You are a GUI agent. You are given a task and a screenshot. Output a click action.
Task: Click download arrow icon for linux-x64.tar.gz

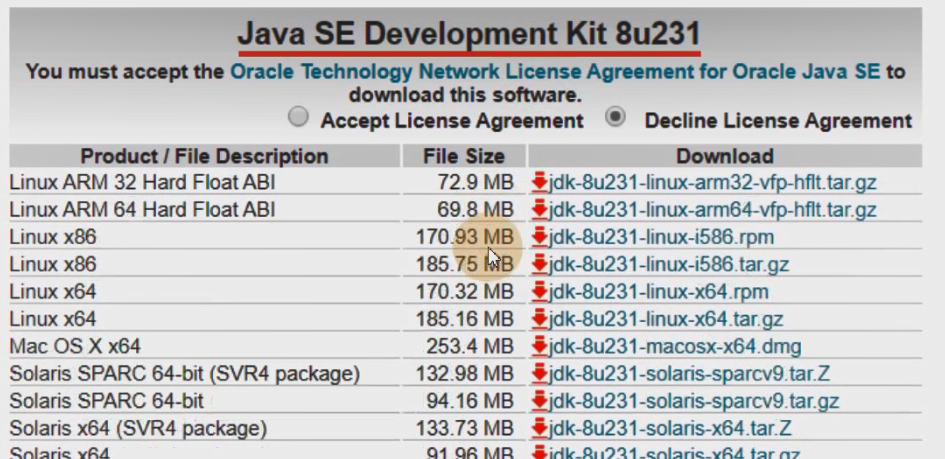540,320
